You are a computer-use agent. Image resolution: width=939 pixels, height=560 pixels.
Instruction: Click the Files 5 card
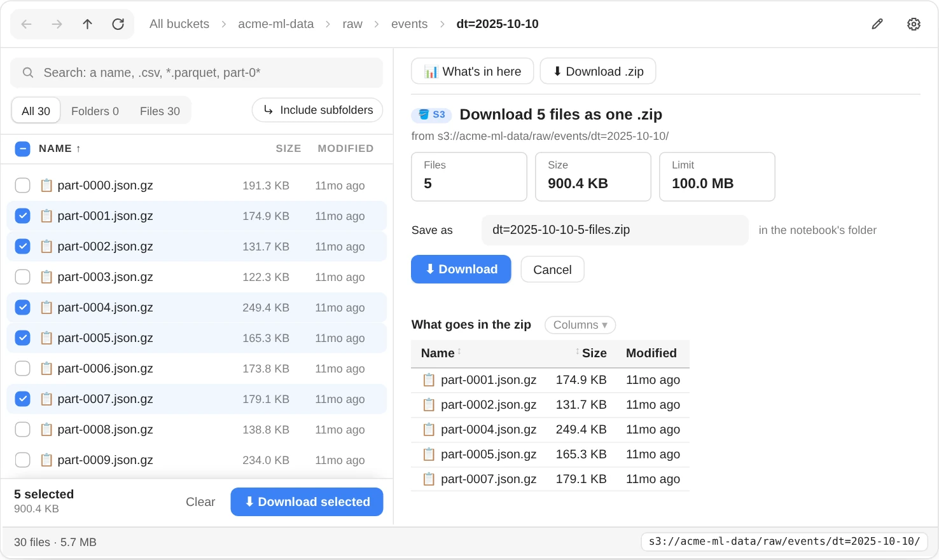click(x=469, y=177)
